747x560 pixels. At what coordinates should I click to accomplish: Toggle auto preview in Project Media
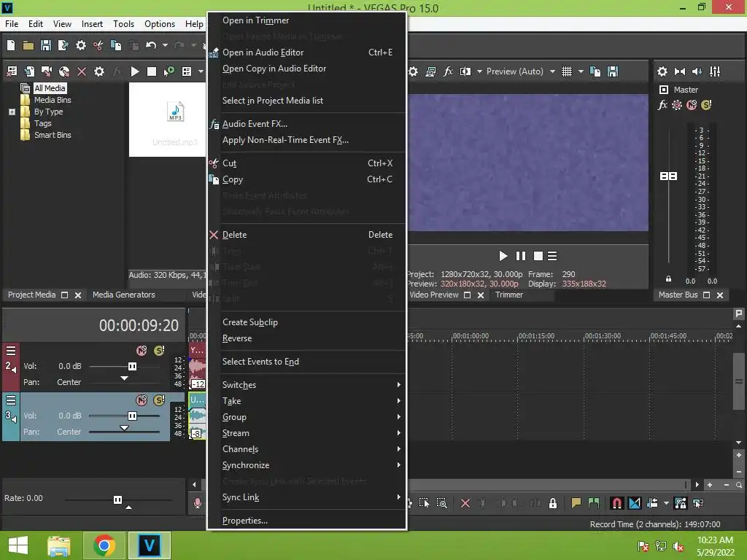coord(169,71)
